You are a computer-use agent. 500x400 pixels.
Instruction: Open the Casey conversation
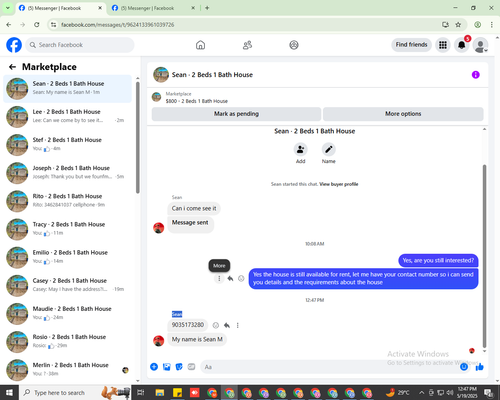pos(67,286)
